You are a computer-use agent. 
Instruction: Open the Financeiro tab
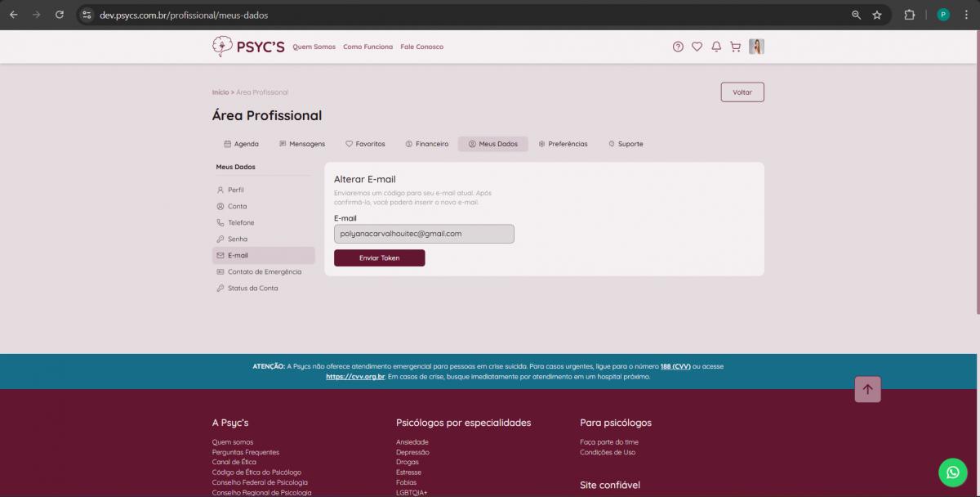[427, 144]
